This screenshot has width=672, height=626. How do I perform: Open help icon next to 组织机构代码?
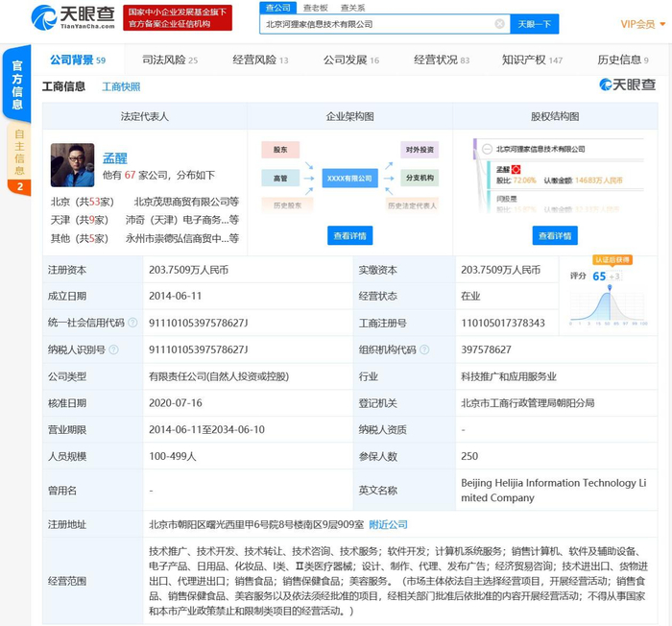tap(424, 349)
